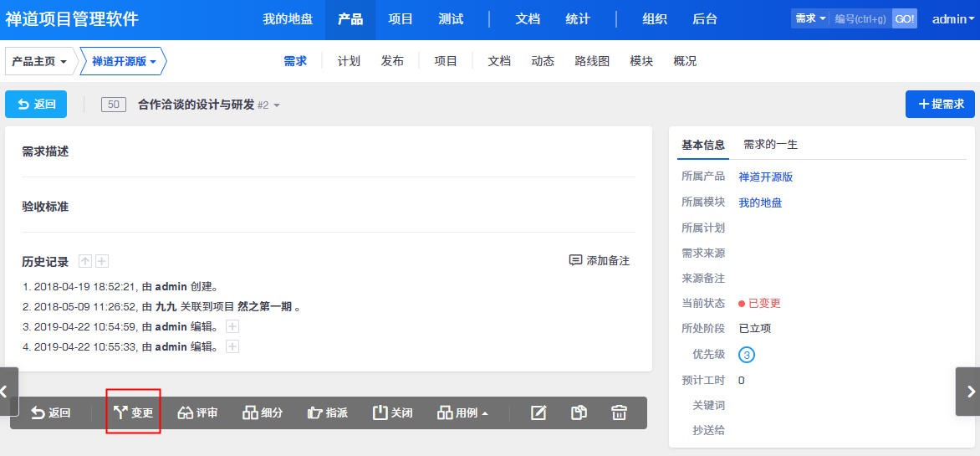This screenshot has height=456, width=980.
Task: Open the admin user dropdown
Action: (953, 18)
